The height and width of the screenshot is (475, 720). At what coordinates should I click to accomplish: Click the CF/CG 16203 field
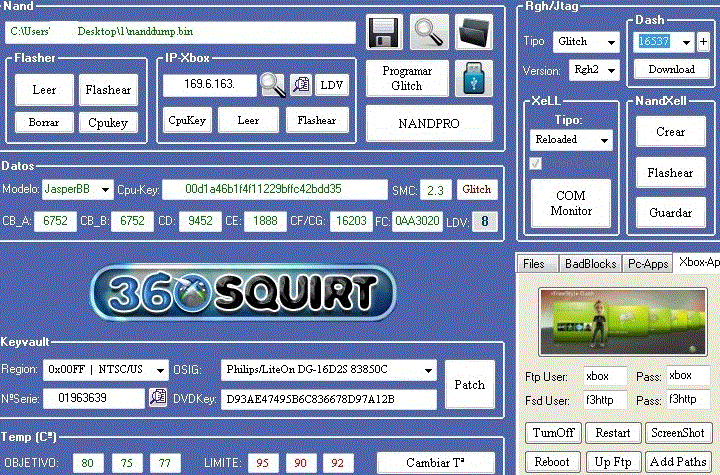coord(351,221)
